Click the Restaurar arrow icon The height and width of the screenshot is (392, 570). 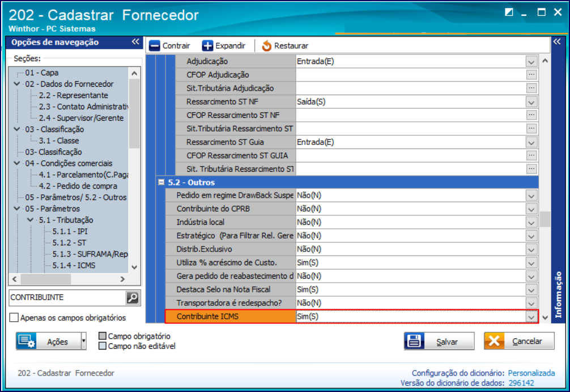[x=266, y=46]
